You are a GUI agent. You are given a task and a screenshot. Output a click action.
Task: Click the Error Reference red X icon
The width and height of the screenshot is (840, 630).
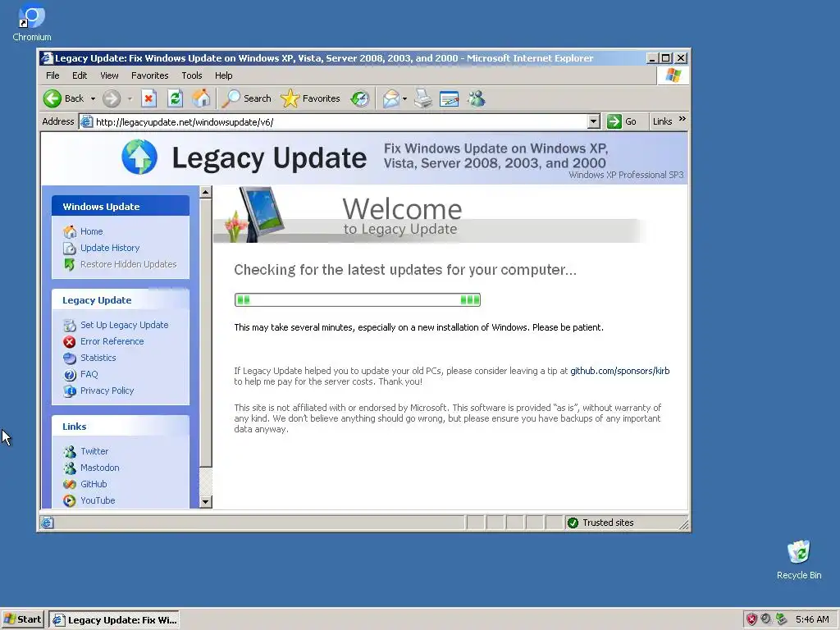[x=70, y=341]
